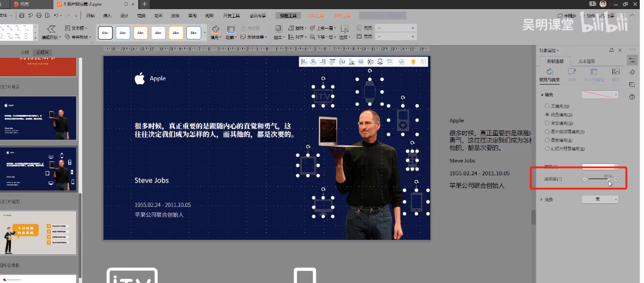Viewport: 644px width, 283px height.
Task: Open the 颜色 fill color swatch
Action: pyautogui.click(x=600, y=166)
